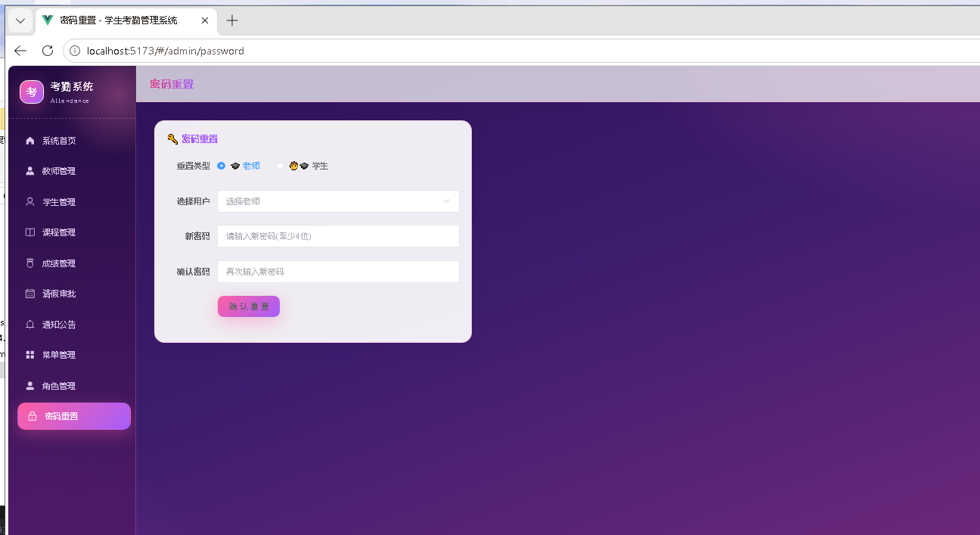Screen dimensions: 980x535
Task: Click the 考 logo icon in sidebar
Action: point(32,92)
